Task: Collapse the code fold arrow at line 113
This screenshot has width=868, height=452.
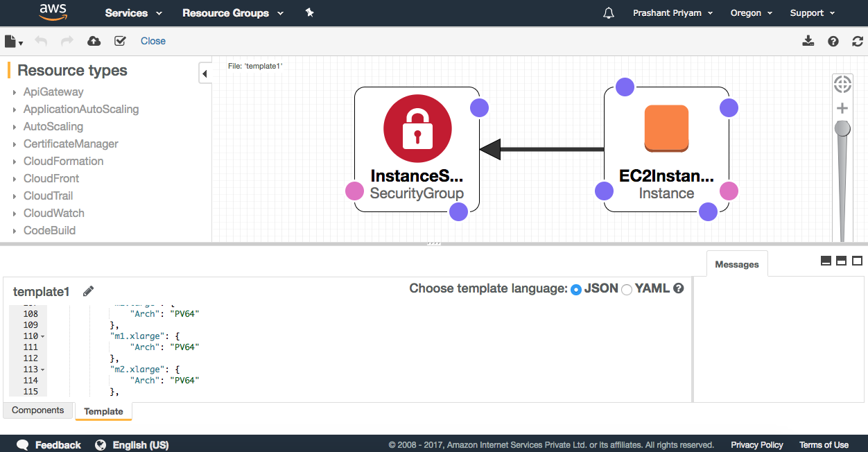Action: [x=42, y=370]
